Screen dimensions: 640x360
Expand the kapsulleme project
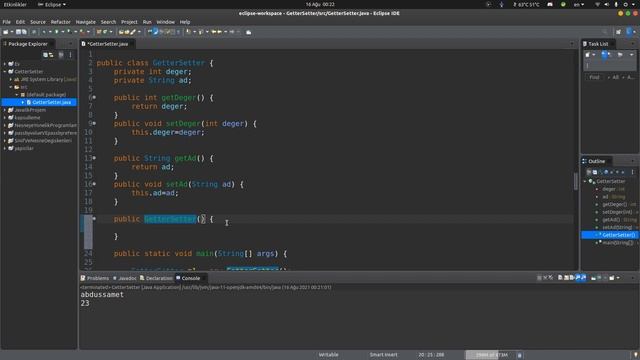pyautogui.click(x=5, y=118)
